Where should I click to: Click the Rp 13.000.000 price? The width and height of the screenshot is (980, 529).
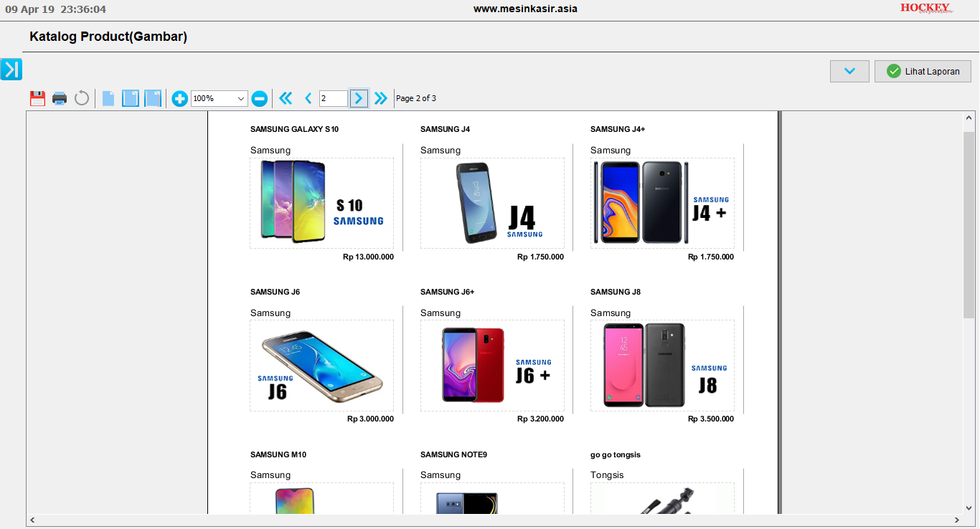(x=368, y=257)
